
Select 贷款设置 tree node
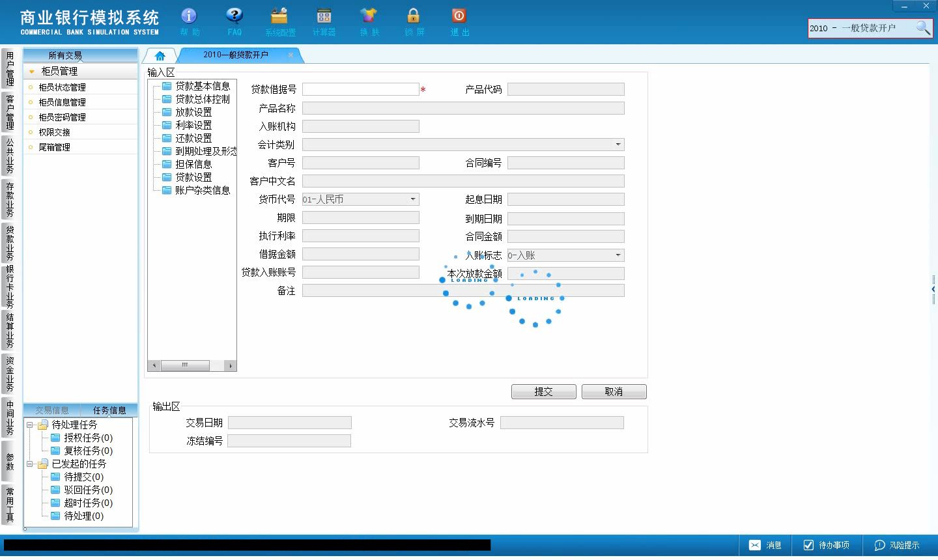[187, 177]
